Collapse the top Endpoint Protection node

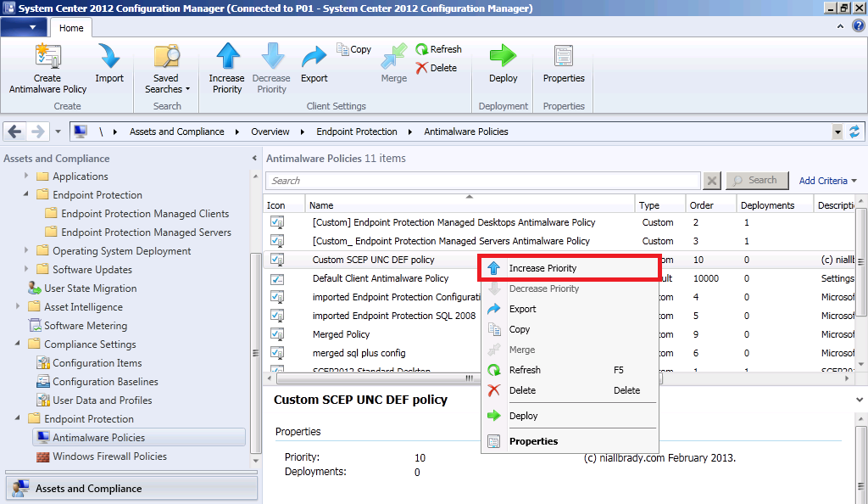[x=26, y=194]
